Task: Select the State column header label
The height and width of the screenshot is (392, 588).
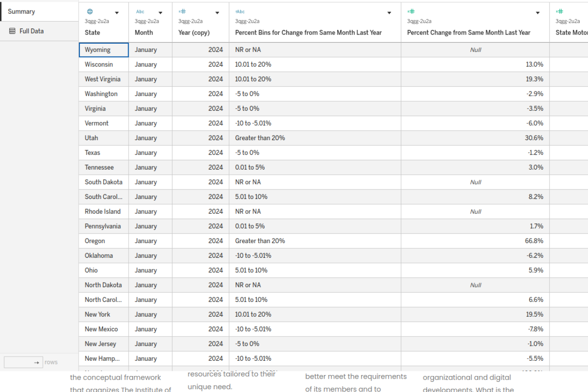Action: click(x=92, y=33)
